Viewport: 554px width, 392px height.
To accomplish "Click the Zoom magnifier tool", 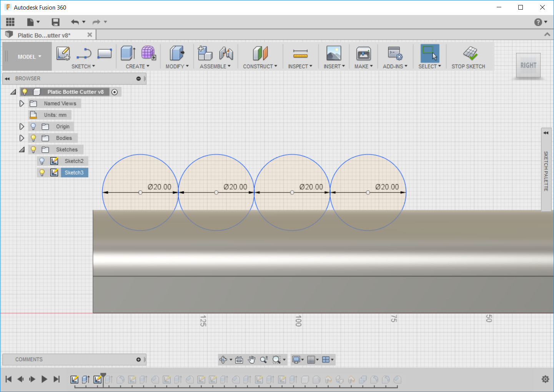I will 264,360.
